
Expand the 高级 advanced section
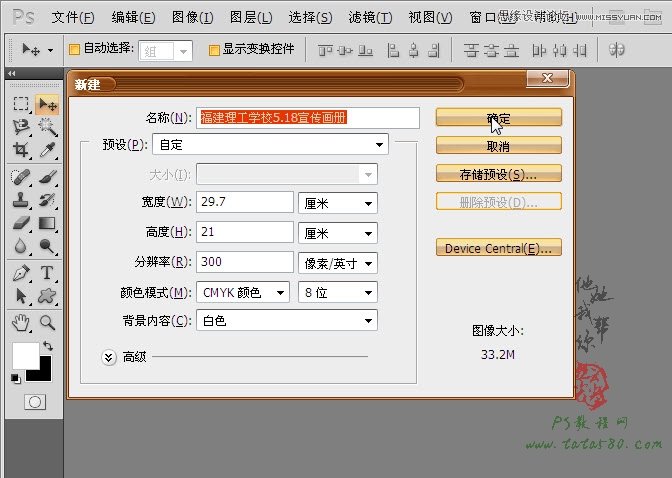[x=108, y=357]
